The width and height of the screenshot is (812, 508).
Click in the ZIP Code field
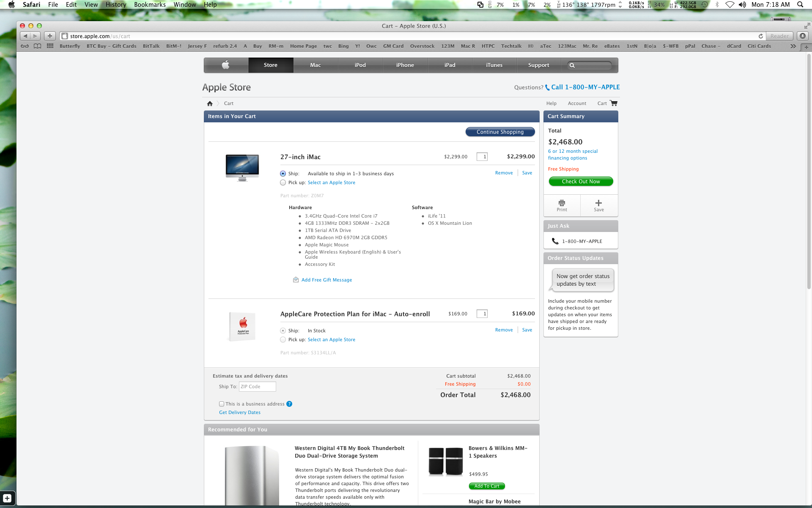257,387
